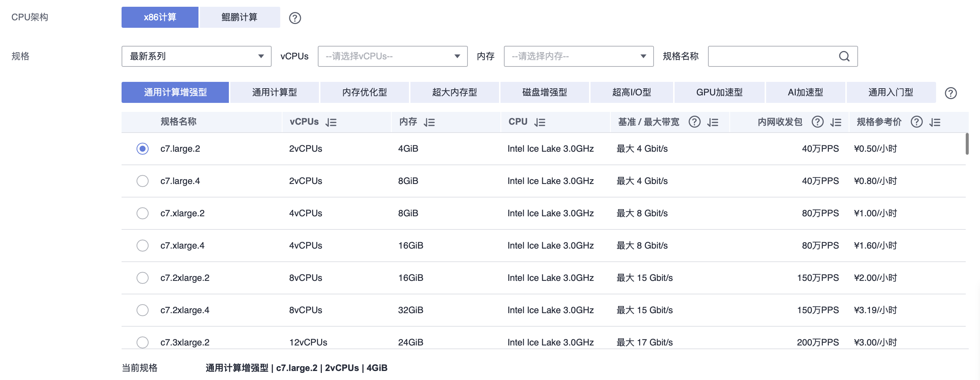980x380 pixels.
Task: Open the 请选择内存 dropdown
Action: click(x=579, y=56)
